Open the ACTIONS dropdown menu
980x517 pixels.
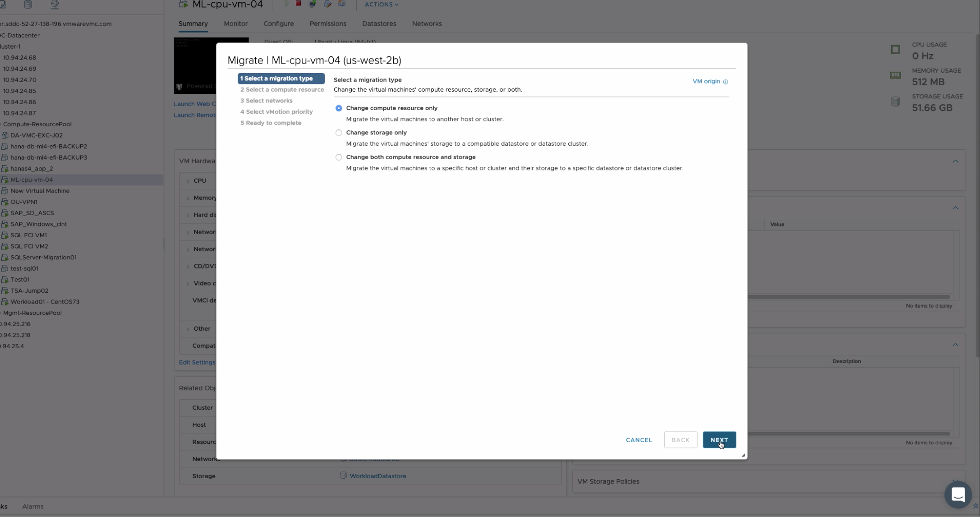(x=381, y=5)
